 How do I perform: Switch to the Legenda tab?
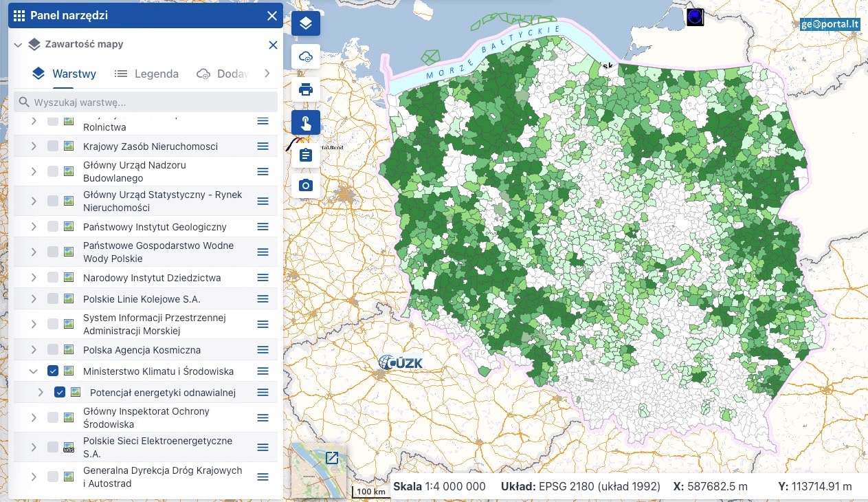[x=146, y=74]
